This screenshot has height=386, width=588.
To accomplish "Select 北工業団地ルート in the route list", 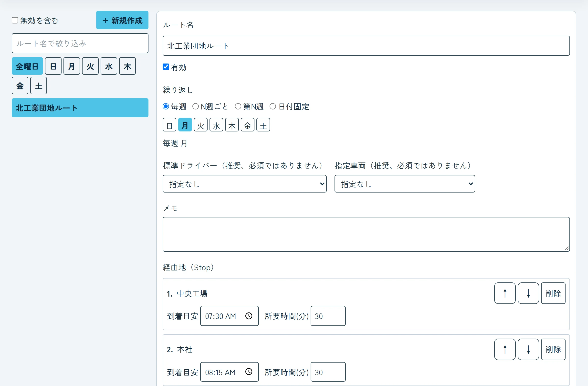I will coord(80,108).
